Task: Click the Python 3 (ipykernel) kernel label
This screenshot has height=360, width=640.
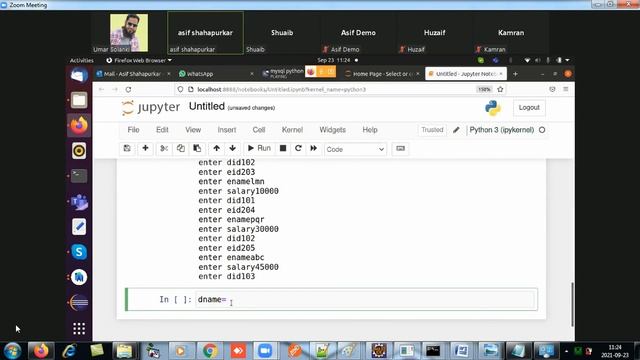Action: point(502,130)
